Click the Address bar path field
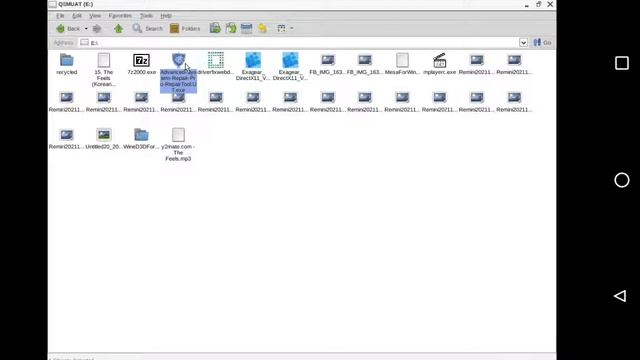The width and height of the screenshot is (640, 360). (x=299, y=42)
